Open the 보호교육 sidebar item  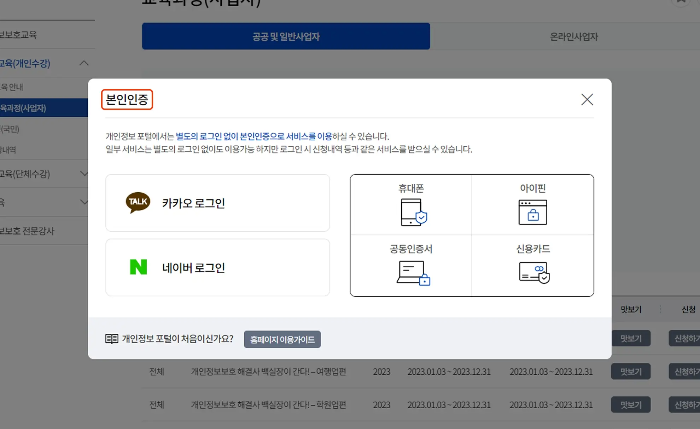(18, 35)
